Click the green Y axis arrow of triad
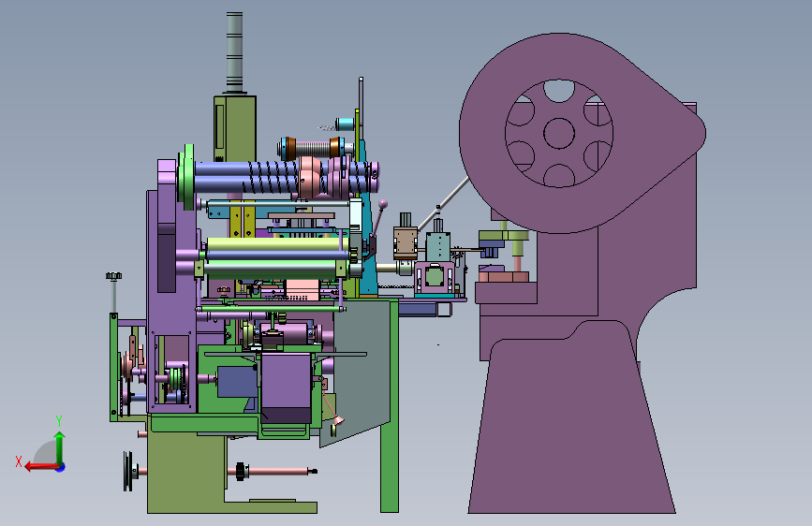The width and height of the screenshot is (812, 526). 60,446
